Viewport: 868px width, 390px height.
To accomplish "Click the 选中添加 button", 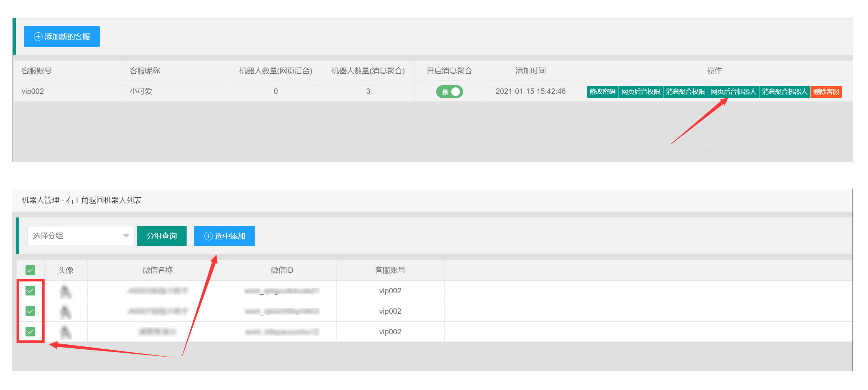I will point(224,236).
